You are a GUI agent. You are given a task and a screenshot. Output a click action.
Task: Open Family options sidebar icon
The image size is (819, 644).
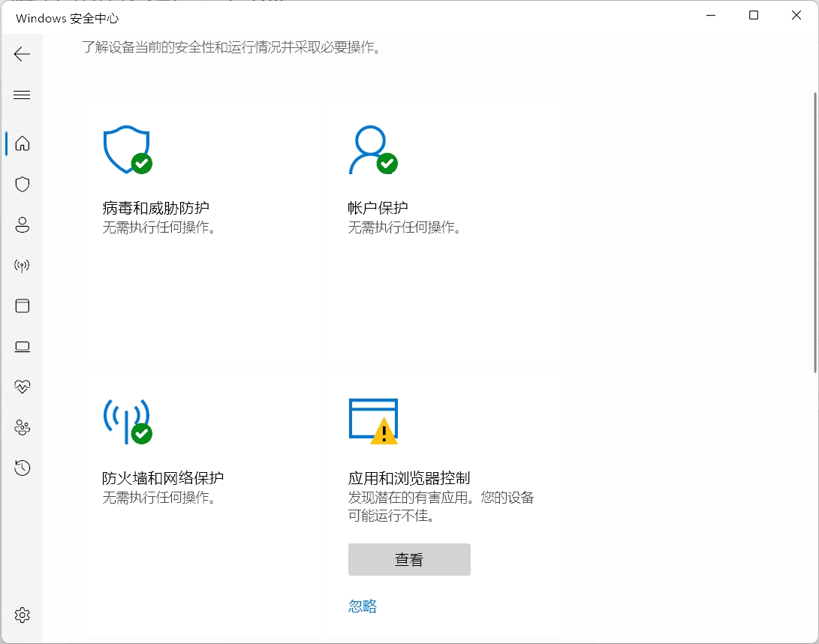coord(22,427)
